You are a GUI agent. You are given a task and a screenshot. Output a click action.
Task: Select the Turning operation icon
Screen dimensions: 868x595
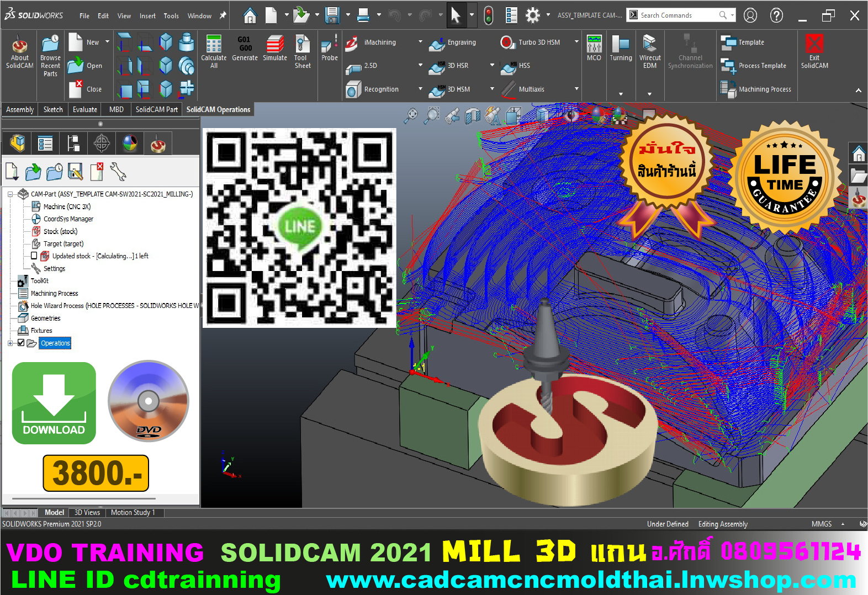pyautogui.click(x=621, y=45)
